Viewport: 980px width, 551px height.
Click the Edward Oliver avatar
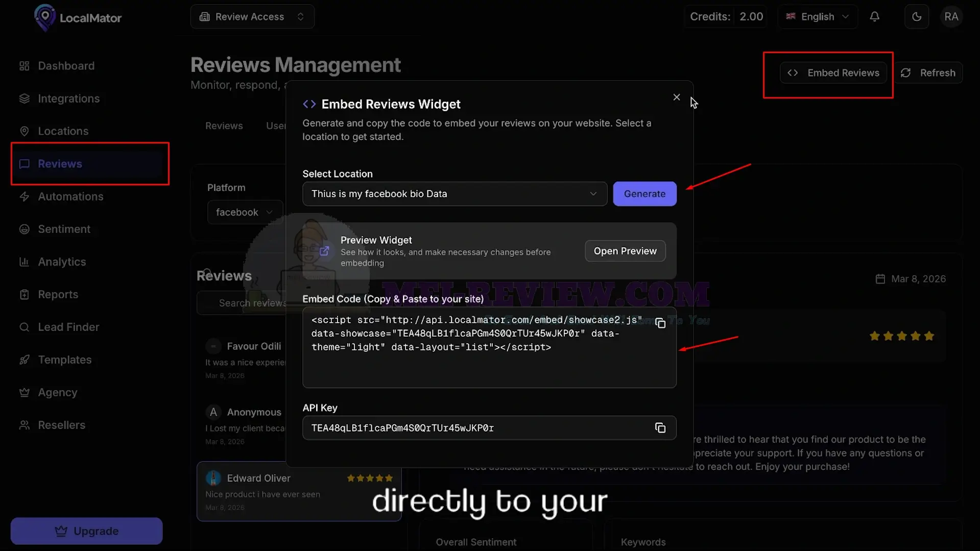tap(213, 478)
